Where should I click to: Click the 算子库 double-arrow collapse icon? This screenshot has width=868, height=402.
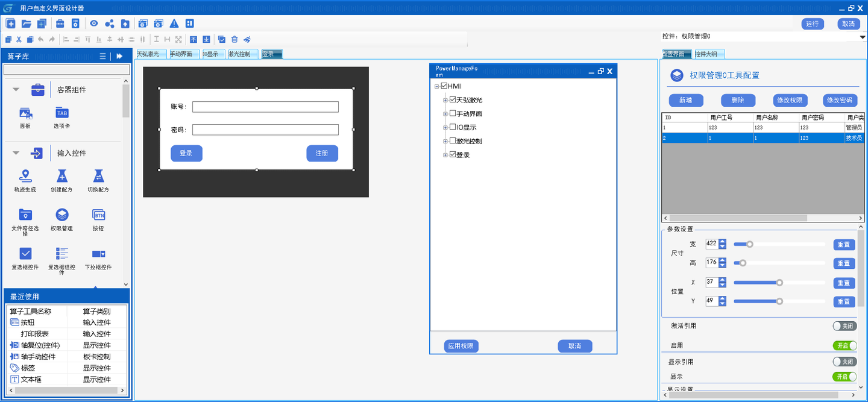(119, 56)
